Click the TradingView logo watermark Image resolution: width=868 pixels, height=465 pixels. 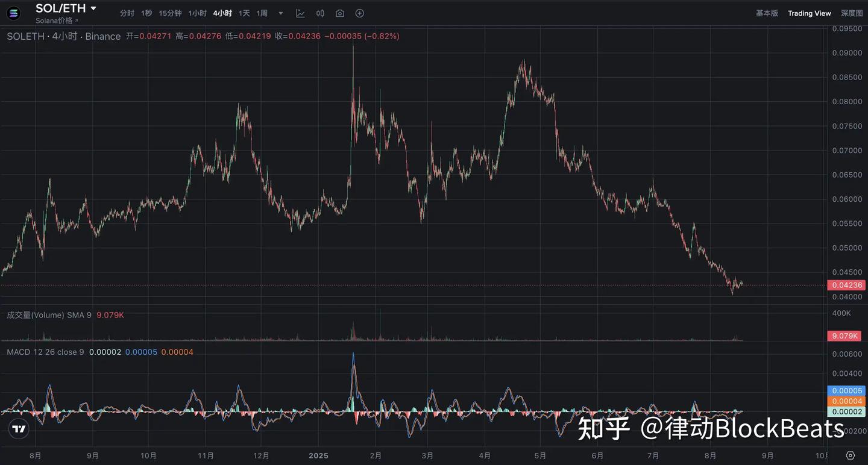pyautogui.click(x=18, y=429)
